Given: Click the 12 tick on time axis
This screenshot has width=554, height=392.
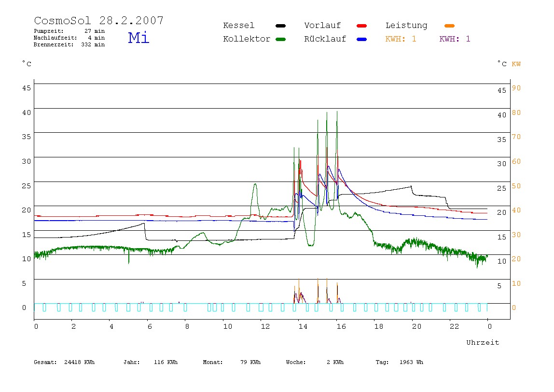Looking at the screenshot, I should coord(265,327).
